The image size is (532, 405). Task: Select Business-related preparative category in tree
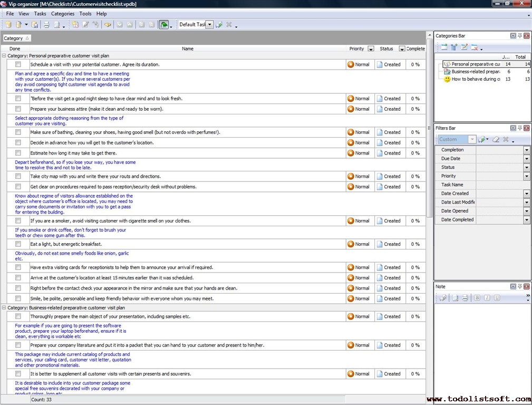[x=476, y=72]
